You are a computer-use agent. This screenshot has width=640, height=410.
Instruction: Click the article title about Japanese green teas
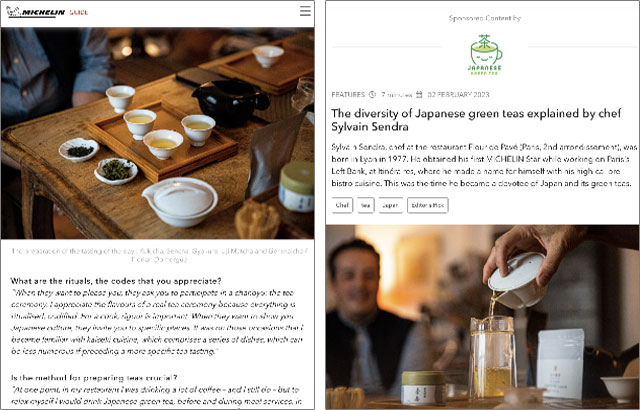[x=476, y=120]
